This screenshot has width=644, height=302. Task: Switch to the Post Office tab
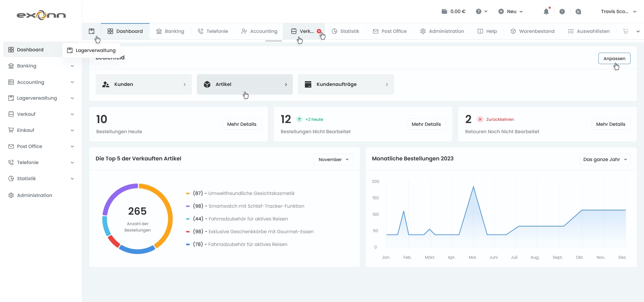tap(390, 31)
